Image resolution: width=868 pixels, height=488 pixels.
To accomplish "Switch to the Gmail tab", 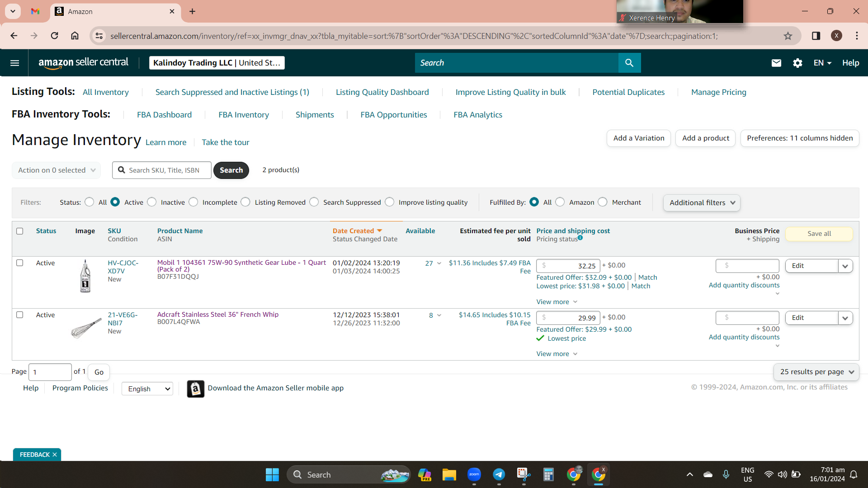I will point(35,11).
